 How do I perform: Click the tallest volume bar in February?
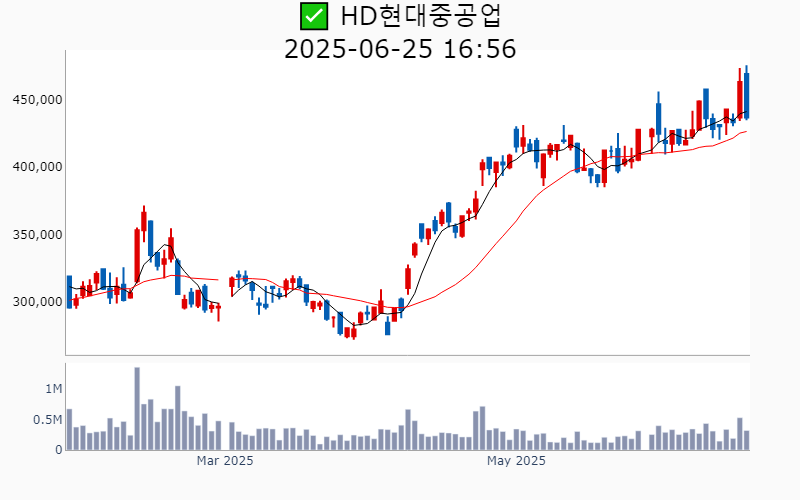click(x=137, y=409)
